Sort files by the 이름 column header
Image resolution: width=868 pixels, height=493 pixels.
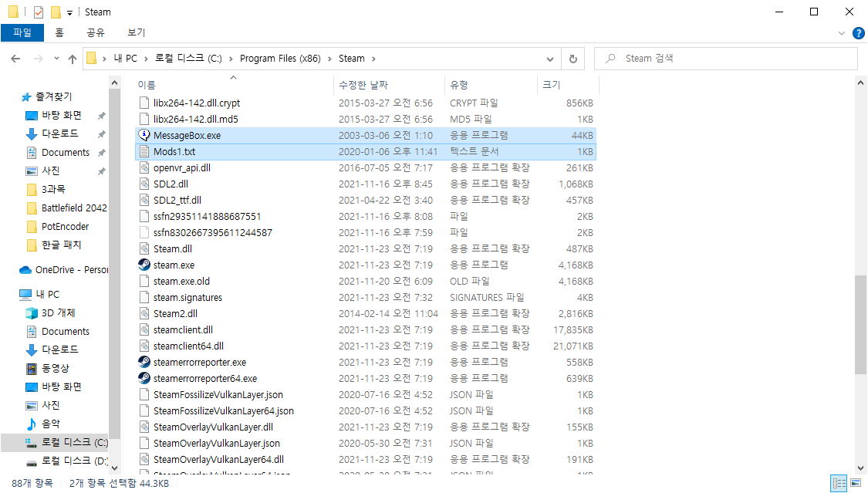147,85
